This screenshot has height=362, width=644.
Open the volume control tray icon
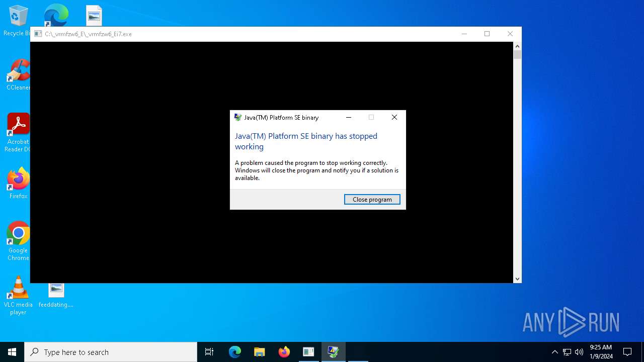tap(579, 352)
